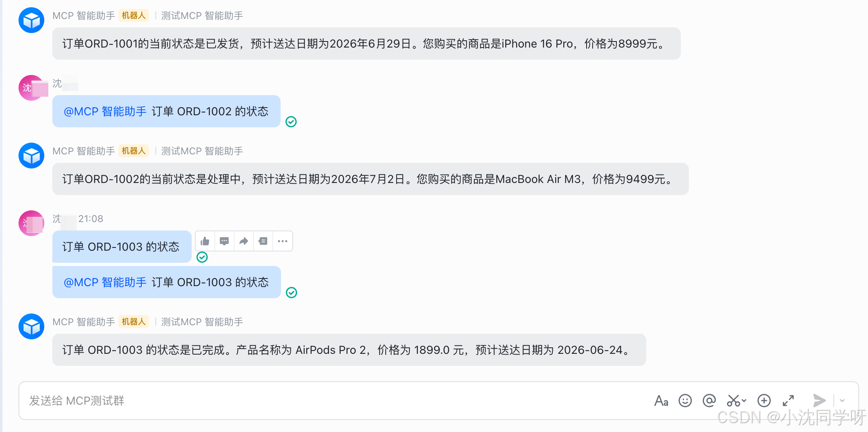Select the plain 订单 ORD-1003 的状态 bubble

click(x=122, y=247)
